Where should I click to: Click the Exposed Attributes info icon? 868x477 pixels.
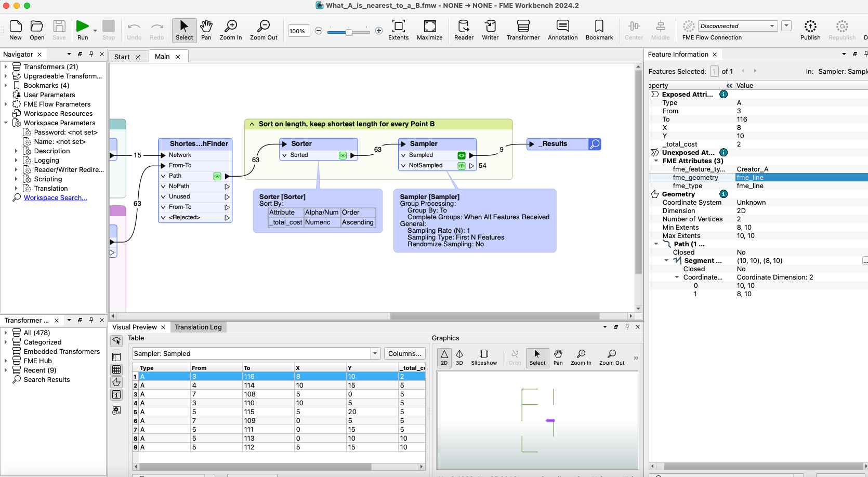click(x=723, y=94)
